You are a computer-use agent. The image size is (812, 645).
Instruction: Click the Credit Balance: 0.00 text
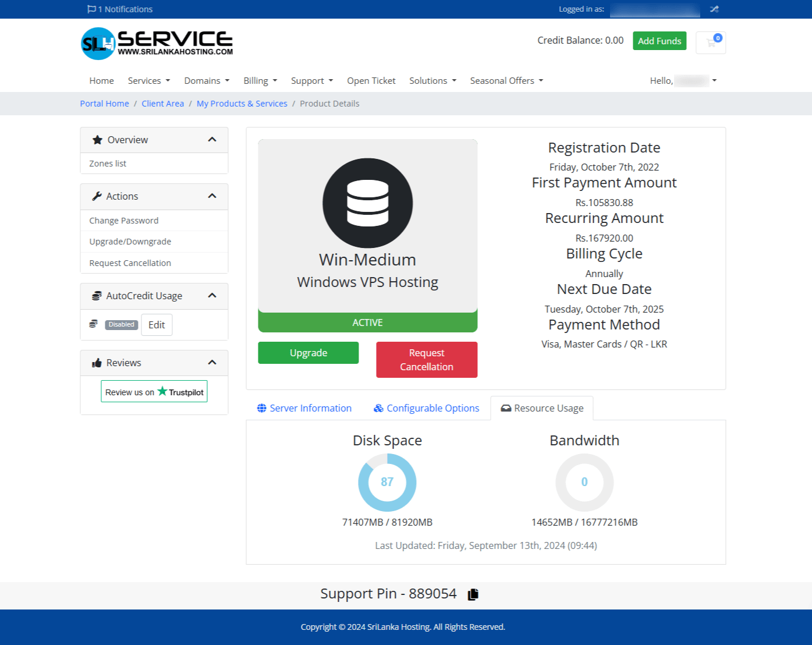coord(580,40)
